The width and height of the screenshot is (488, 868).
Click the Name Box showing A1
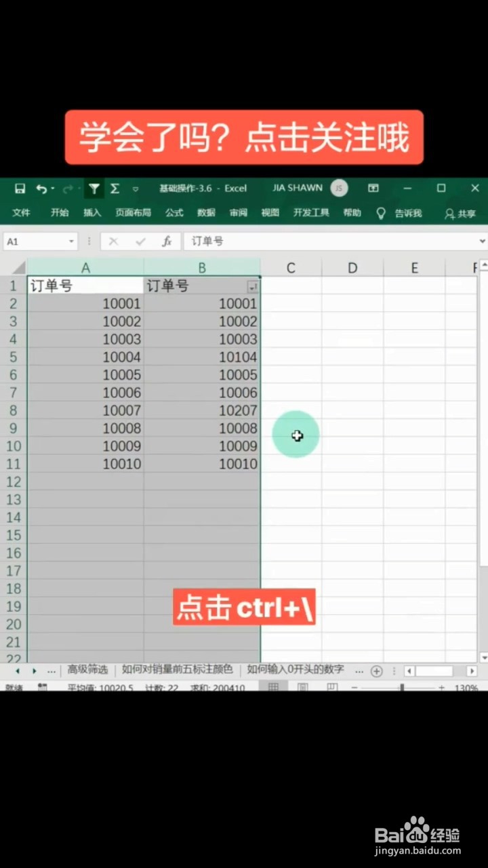34,241
